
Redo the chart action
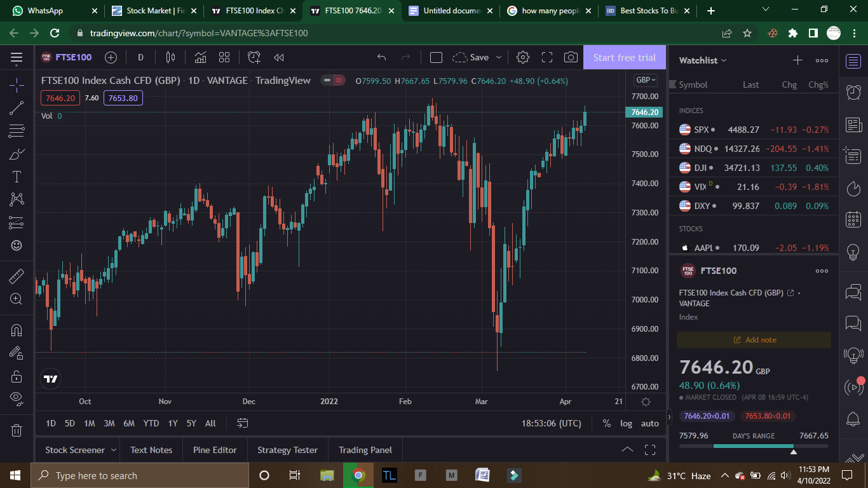405,57
